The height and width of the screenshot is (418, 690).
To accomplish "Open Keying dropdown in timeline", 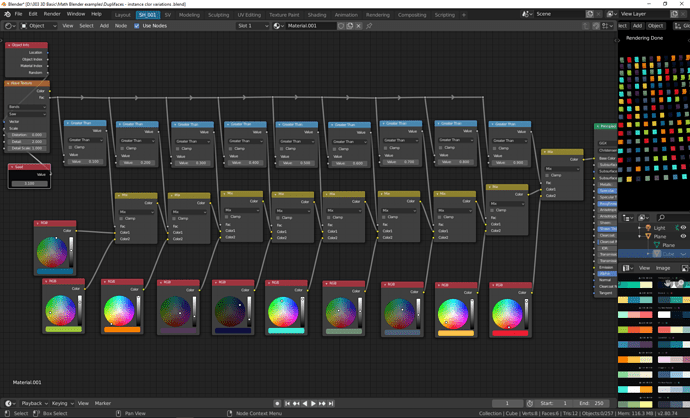I will (x=62, y=403).
